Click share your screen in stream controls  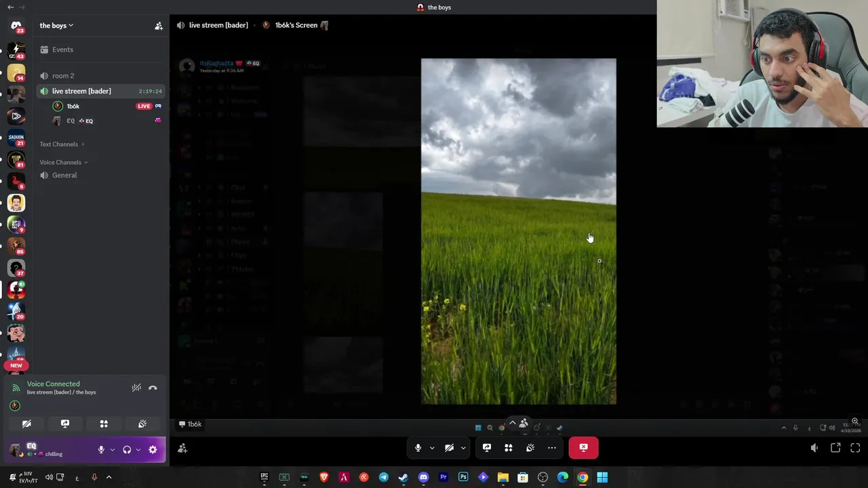(x=487, y=448)
